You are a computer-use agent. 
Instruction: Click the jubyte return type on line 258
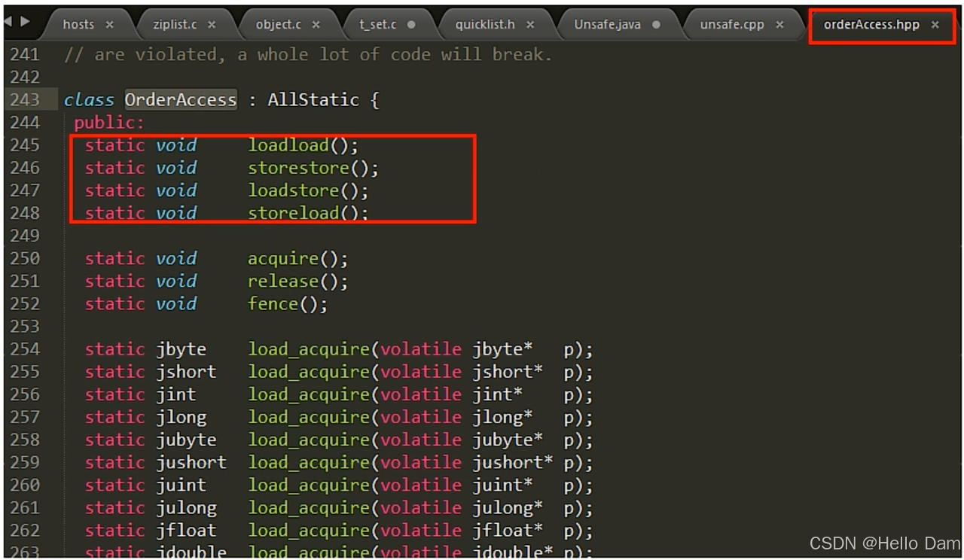pyautogui.click(x=186, y=440)
